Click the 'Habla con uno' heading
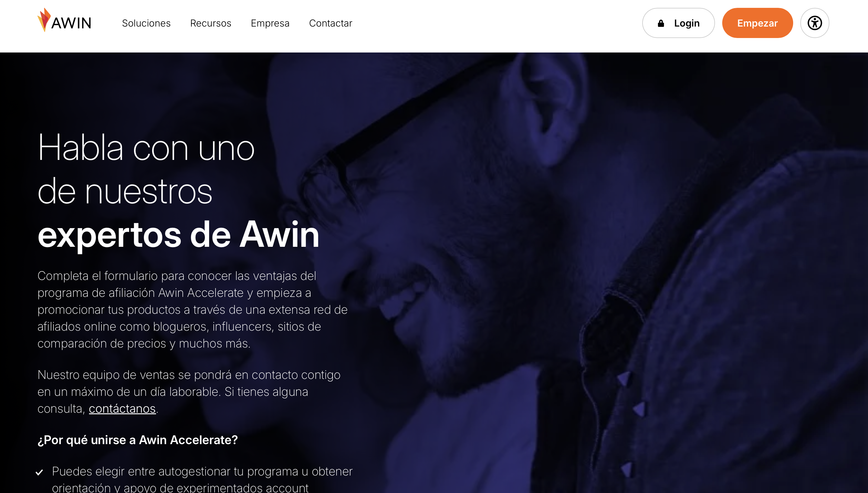This screenshot has height=493, width=868. 146,148
